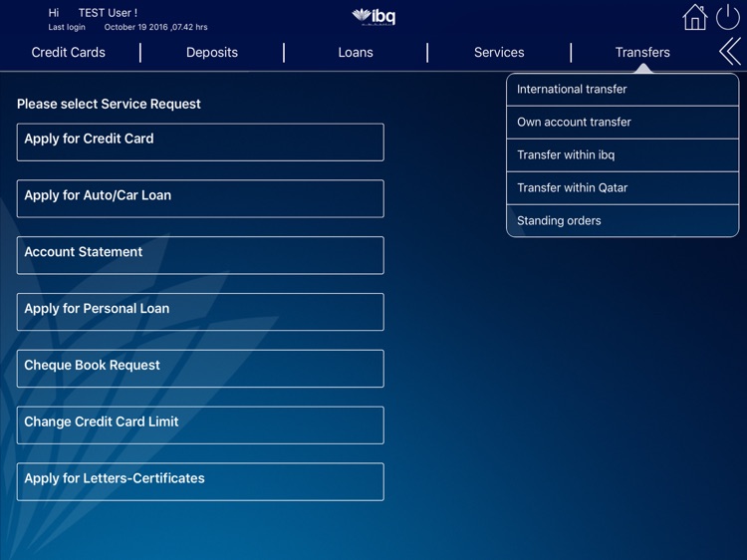Open the Loans tab
Viewport: 747px width, 560px height.
(x=356, y=53)
